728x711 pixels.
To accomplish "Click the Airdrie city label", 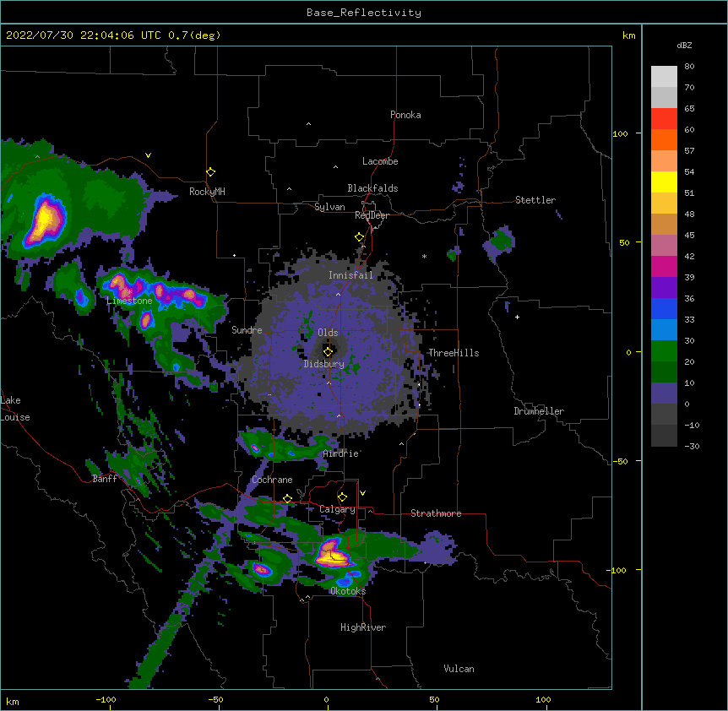I will click(x=340, y=453).
